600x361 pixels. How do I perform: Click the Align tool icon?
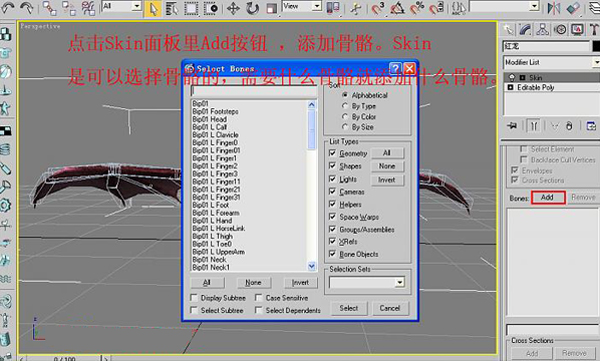[573, 8]
